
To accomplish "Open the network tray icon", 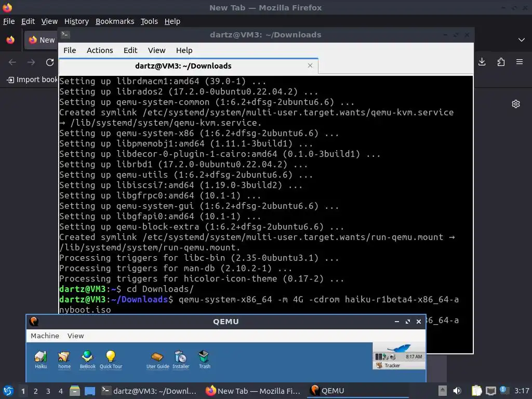I will point(490,391).
